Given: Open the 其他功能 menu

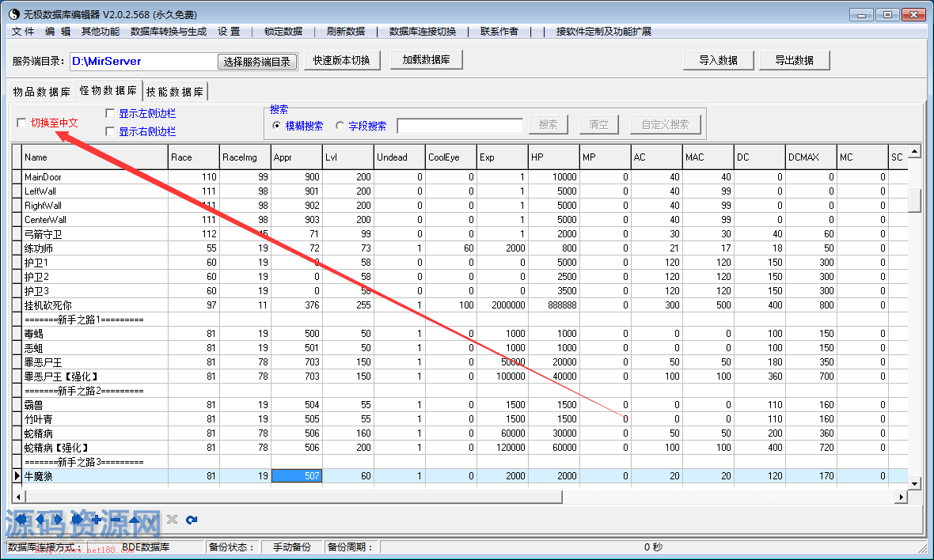Looking at the screenshot, I should pyautogui.click(x=100, y=32).
